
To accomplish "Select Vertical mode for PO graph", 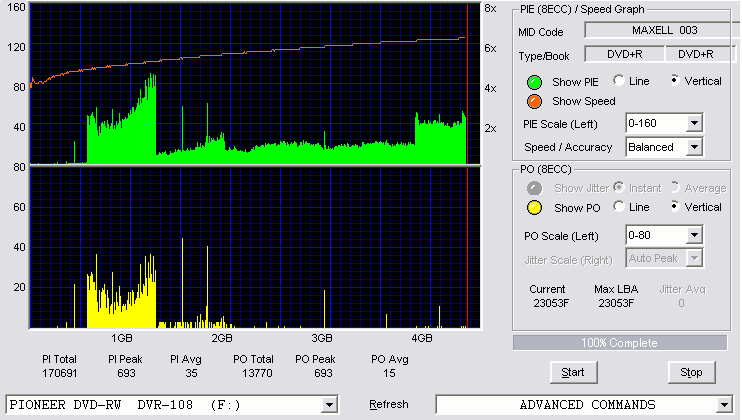I will pos(675,206).
